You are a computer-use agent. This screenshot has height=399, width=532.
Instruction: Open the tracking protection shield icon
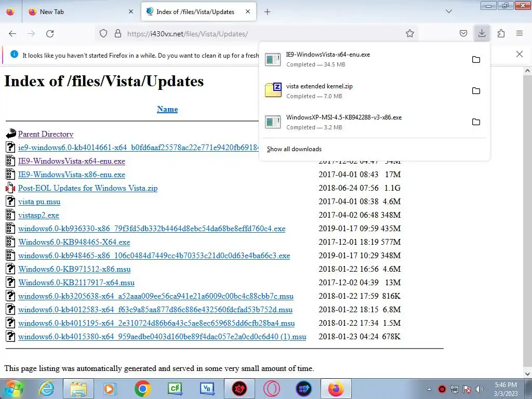point(103,34)
